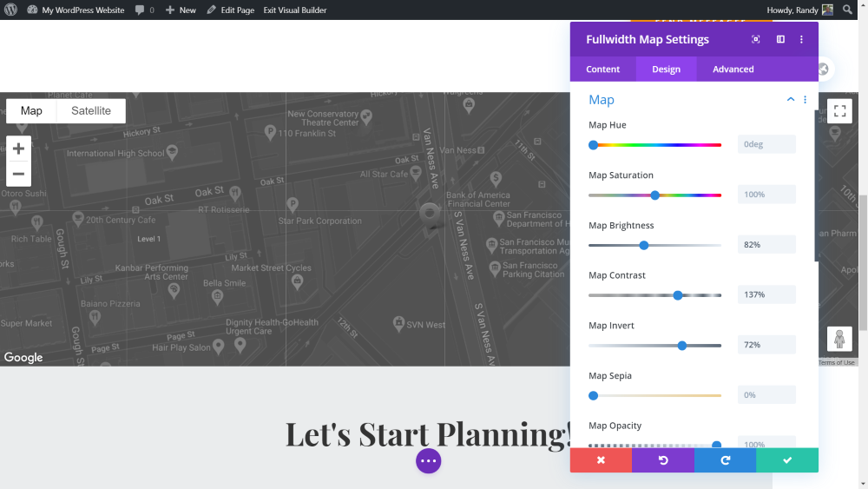Edit Map Brightness 82% field
Screen dimensions: 868x489
point(766,244)
